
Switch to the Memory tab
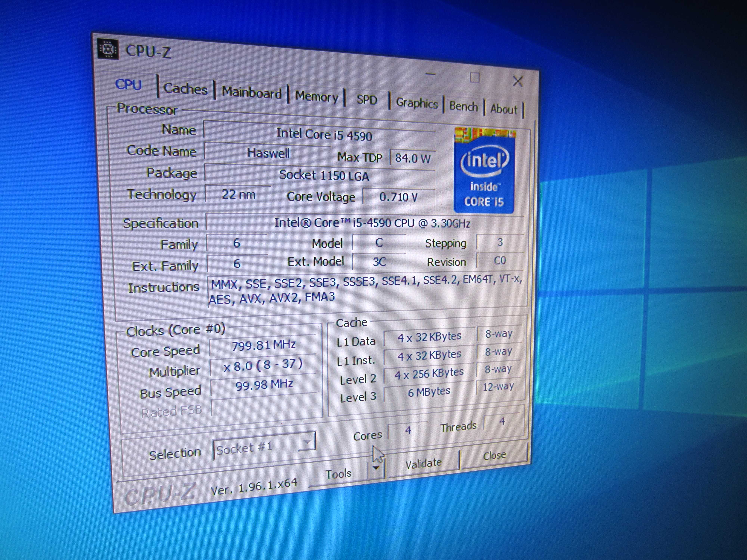click(316, 97)
